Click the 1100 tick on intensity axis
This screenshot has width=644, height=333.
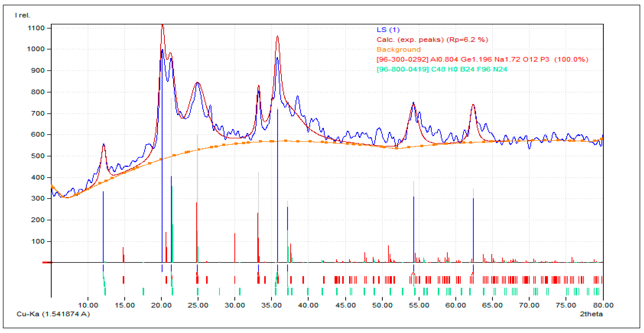coord(36,28)
